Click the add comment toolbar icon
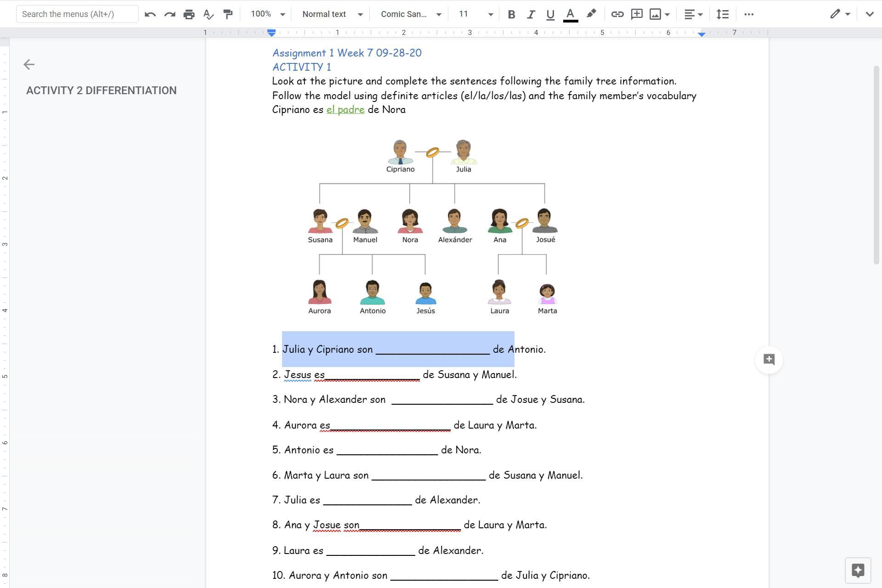 [x=637, y=14]
